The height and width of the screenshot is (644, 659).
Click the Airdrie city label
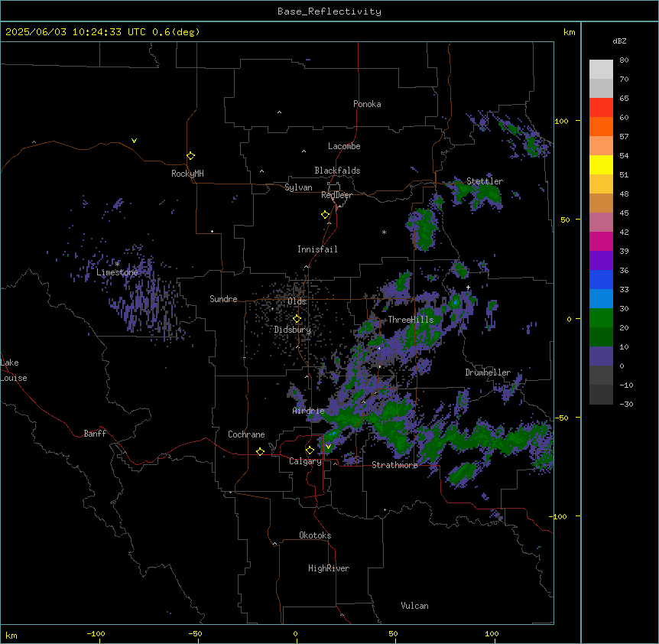pos(308,411)
